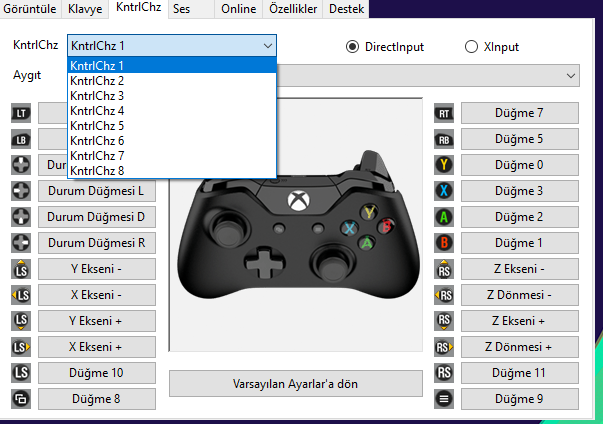Click the D-pad right icon beside Durum Düğmesi R
This screenshot has height=424, width=603.
tap(21, 243)
